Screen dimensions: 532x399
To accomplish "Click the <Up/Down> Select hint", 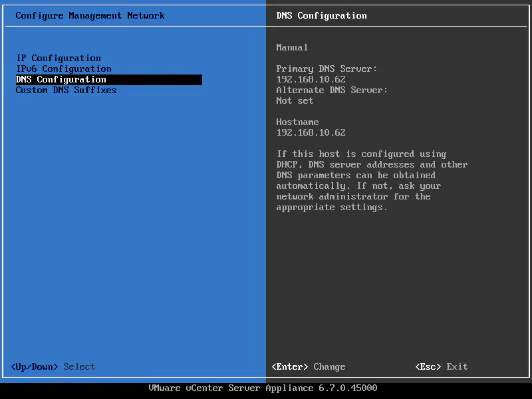I will point(53,366).
